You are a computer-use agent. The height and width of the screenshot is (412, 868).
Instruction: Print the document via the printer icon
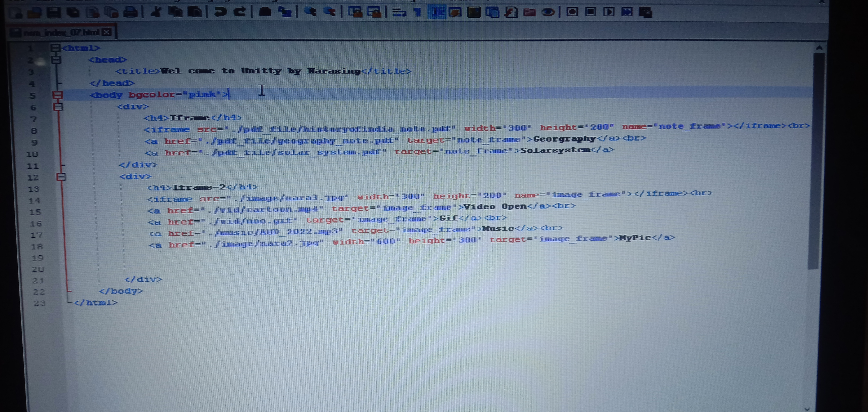point(130,13)
